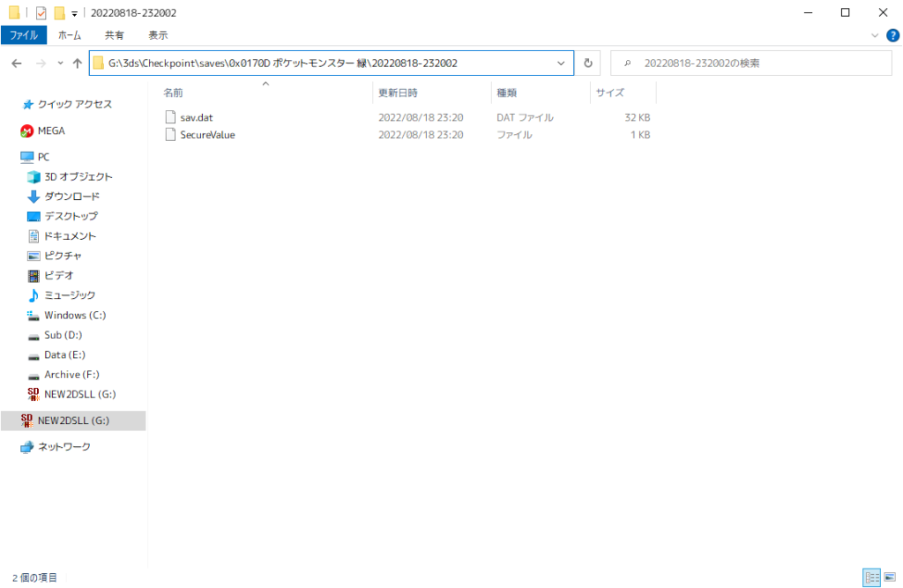Click the magnifier icon in search box

628,63
